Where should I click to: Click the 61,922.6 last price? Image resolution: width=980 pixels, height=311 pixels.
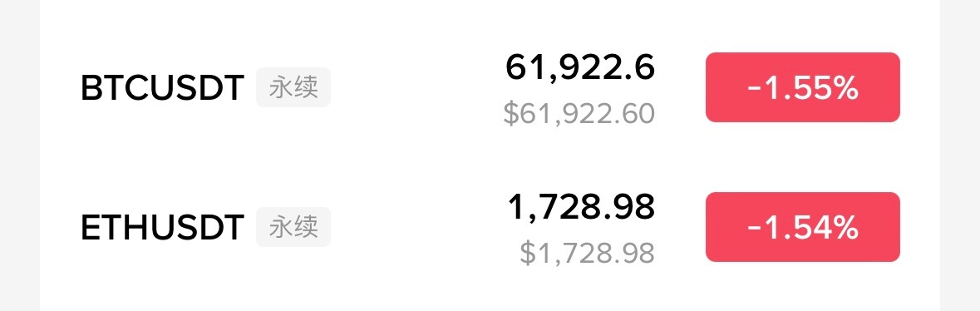pyautogui.click(x=580, y=67)
